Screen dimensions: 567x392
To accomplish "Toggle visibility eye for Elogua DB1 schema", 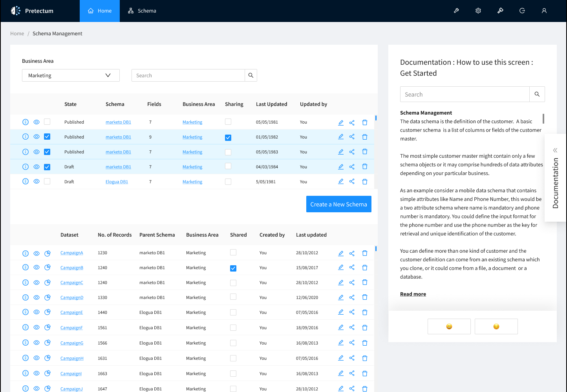I will 37,182.
